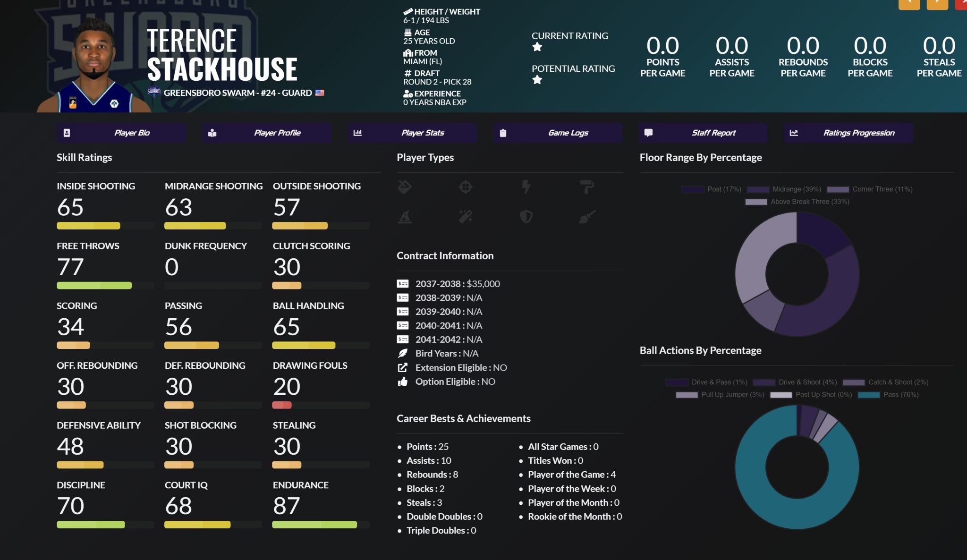View the Ratings Progression tab
Screen dimensions: 967x560
click(x=848, y=133)
